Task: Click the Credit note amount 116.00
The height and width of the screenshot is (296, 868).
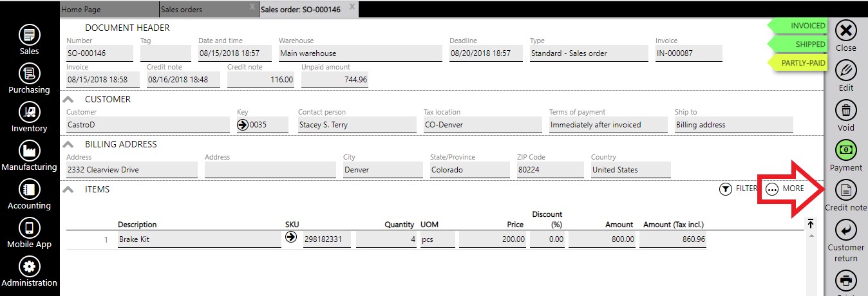Action: click(261, 80)
